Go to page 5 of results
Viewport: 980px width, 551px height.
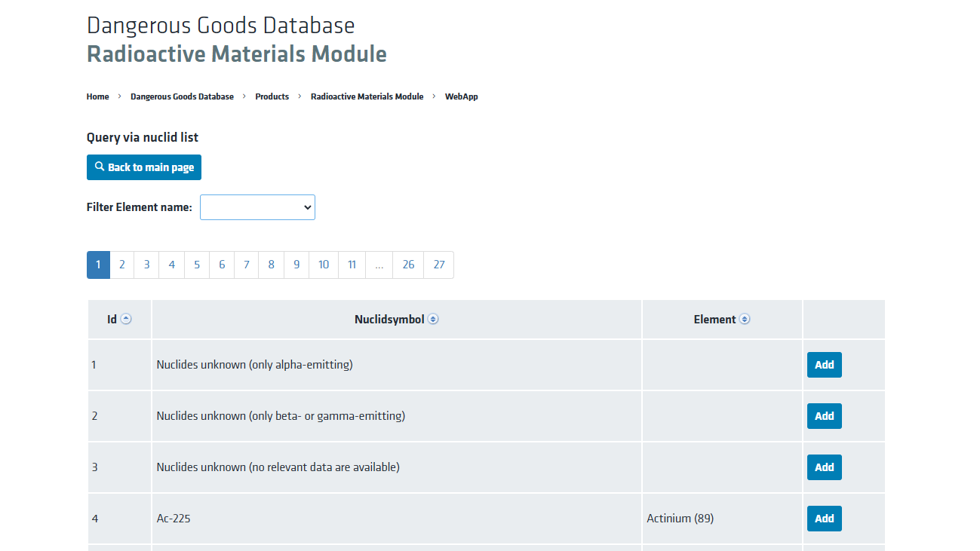point(197,265)
